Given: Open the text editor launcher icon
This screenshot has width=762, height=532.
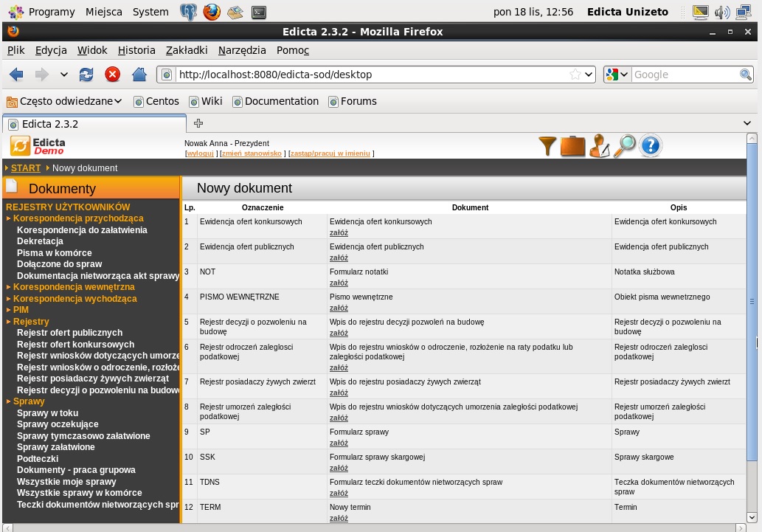Looking at the screenshot, I should (235, 12).
